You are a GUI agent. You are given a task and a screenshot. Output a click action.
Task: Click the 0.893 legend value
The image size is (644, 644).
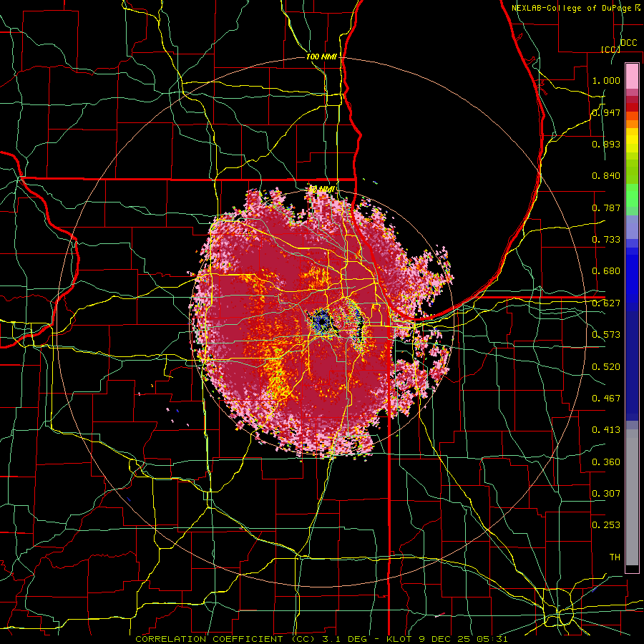pos(606,144)
